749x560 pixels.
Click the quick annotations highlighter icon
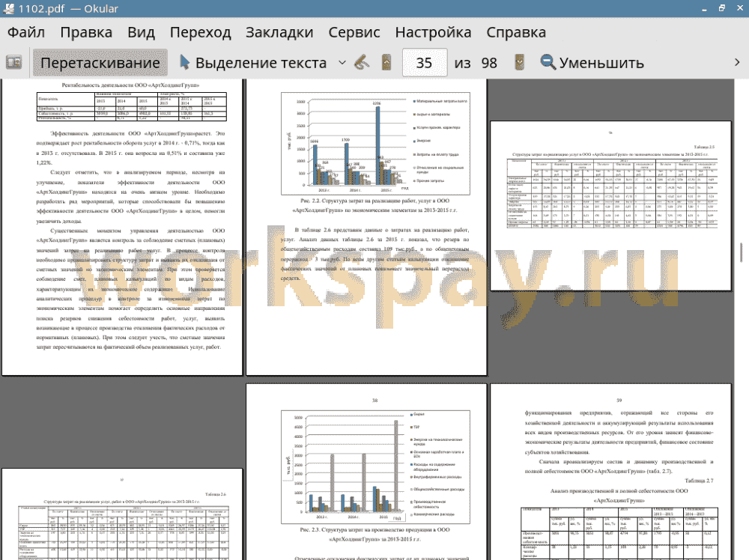(x=362, y=63)
